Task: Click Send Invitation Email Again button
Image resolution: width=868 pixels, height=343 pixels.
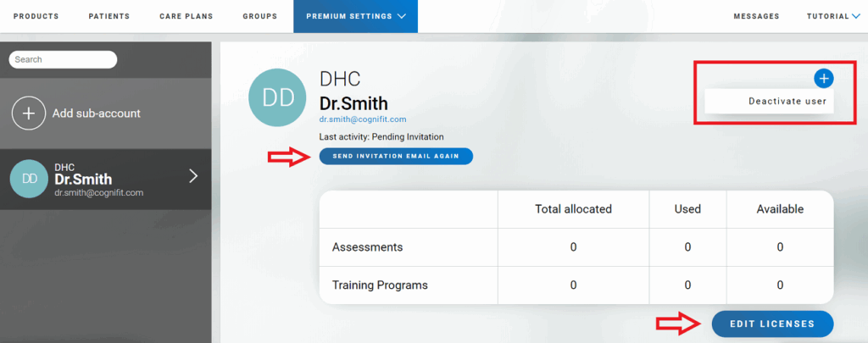Action: click(x=396, y=156)
